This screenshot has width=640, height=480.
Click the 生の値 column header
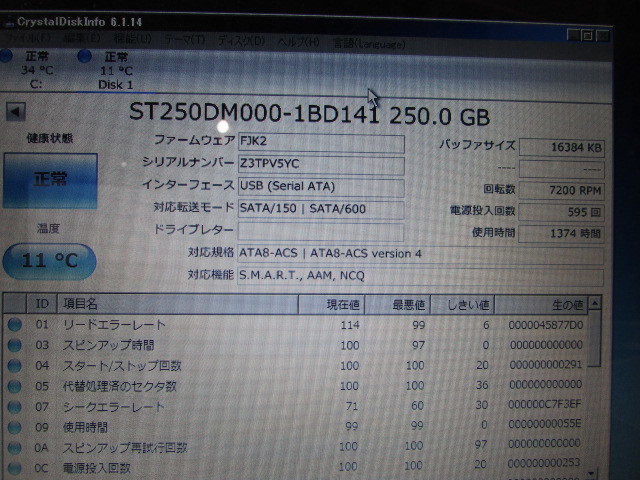click(541, 305)
